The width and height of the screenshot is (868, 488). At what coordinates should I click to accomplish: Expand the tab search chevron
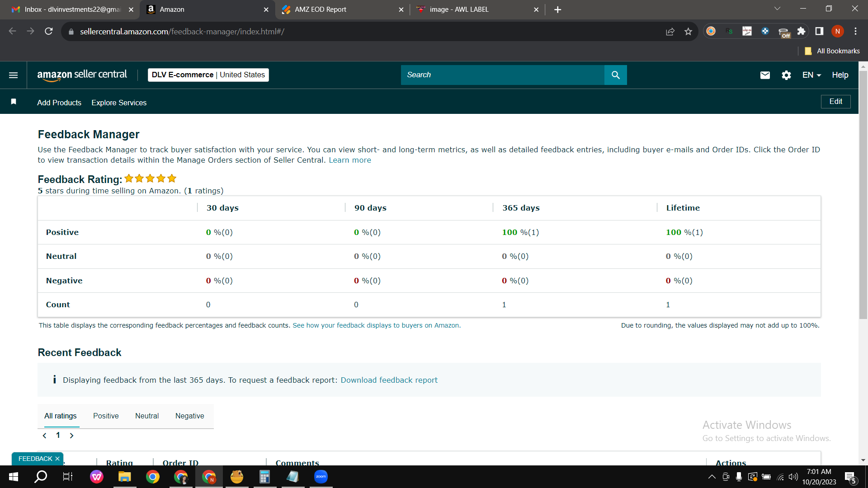coord(777,9)
